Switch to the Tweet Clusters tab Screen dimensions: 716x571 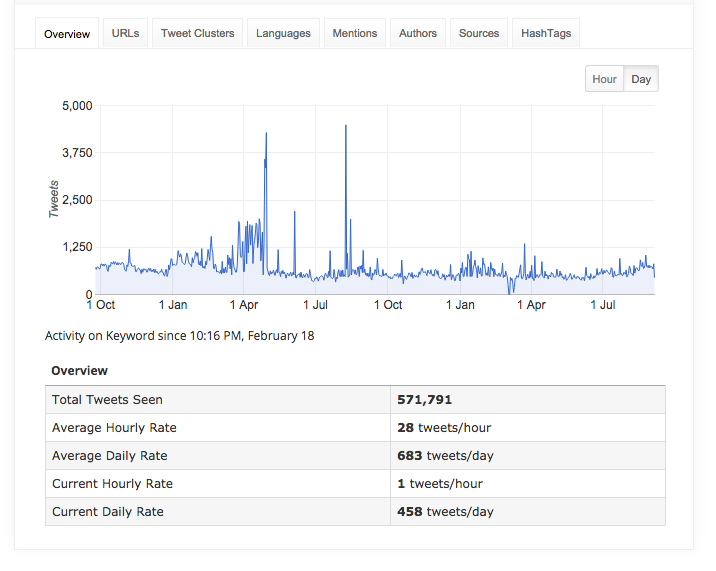[x=197, y=33]
